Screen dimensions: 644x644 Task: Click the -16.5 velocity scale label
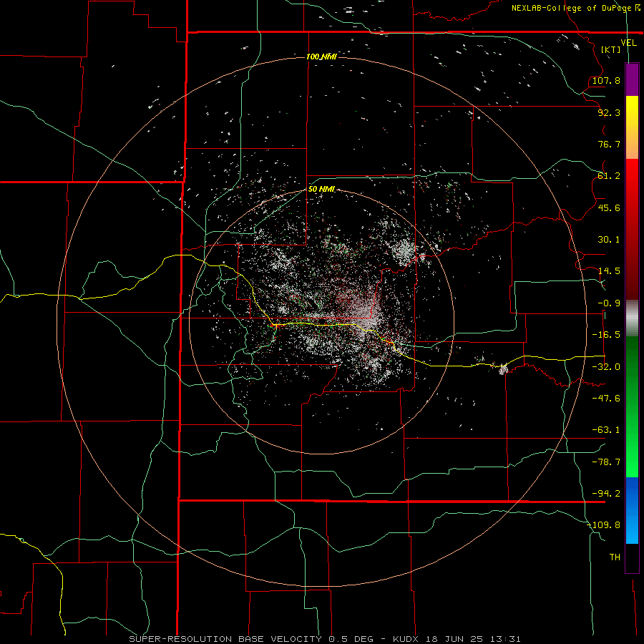(606, 335)
